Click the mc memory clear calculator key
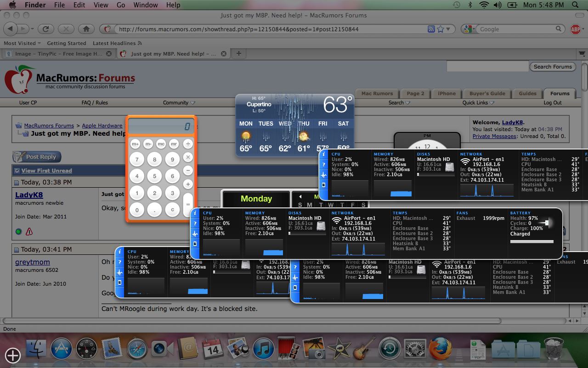 [x=161, y=144]
